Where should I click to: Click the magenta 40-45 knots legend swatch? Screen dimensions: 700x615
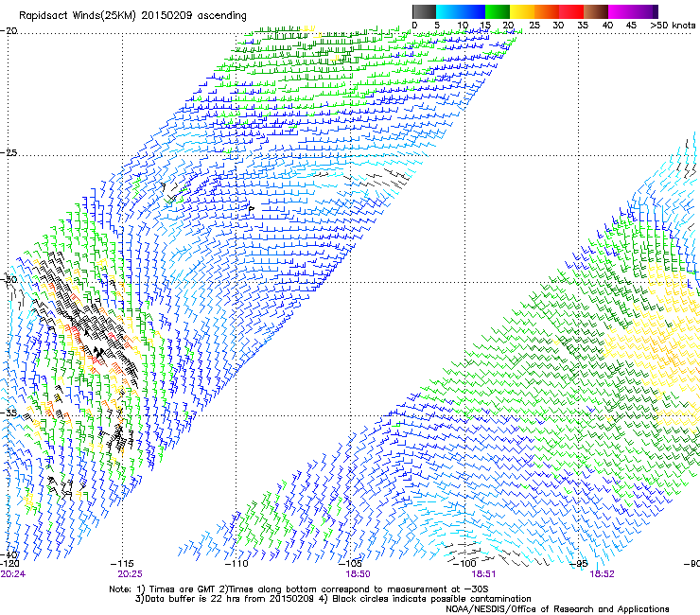coord(621,11)
